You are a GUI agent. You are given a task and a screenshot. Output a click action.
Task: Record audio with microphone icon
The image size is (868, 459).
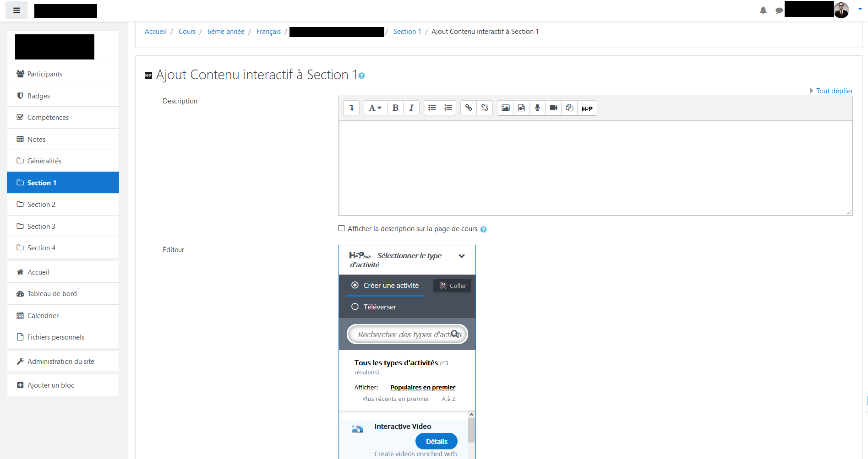[537, 108]
